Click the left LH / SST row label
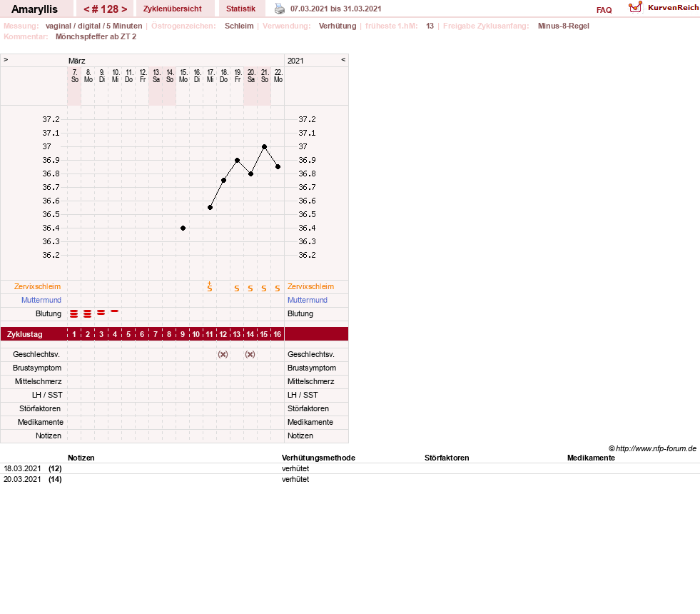The height and width of the screenshot is (614, 700). click(47, 396)
